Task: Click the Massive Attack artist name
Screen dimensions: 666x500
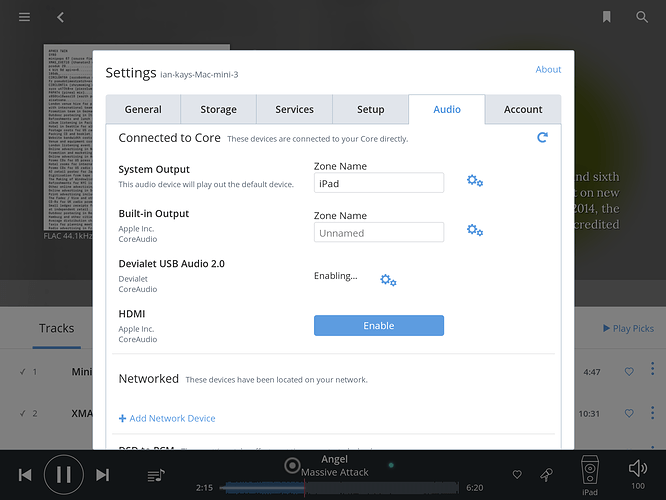Action: (x=335, y=472)
